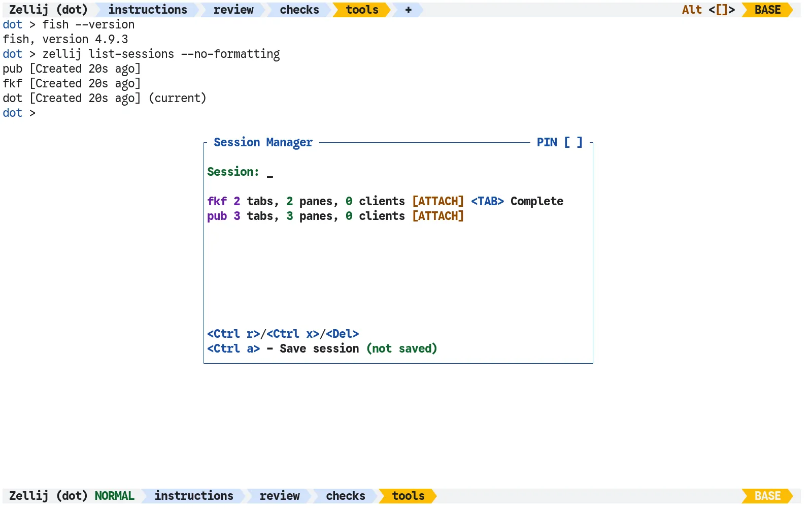Open the checks tab in top bar

[299, 10]
